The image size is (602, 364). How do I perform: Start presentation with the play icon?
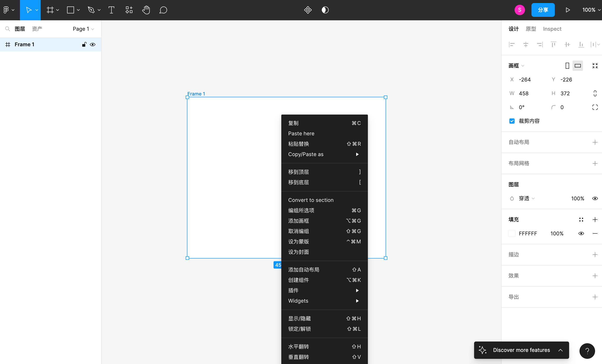click(x=568, y=10)
